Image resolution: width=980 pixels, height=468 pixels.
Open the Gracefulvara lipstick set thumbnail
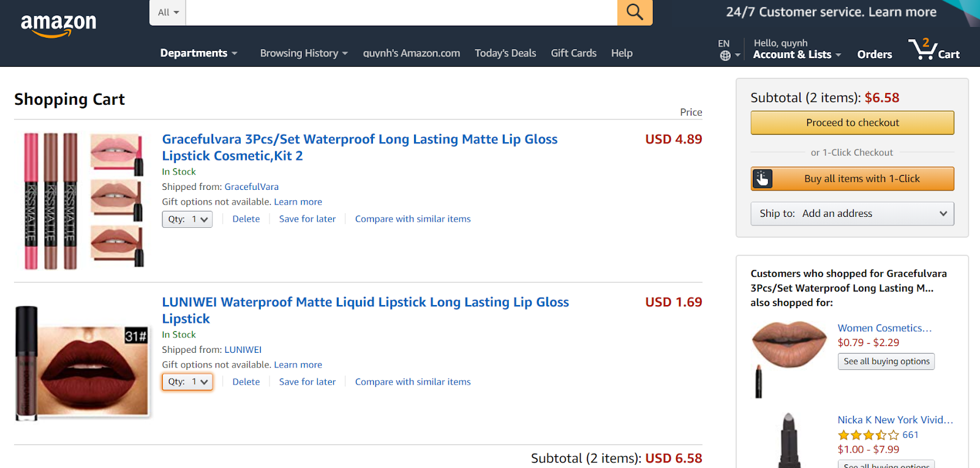click(83, 200)
